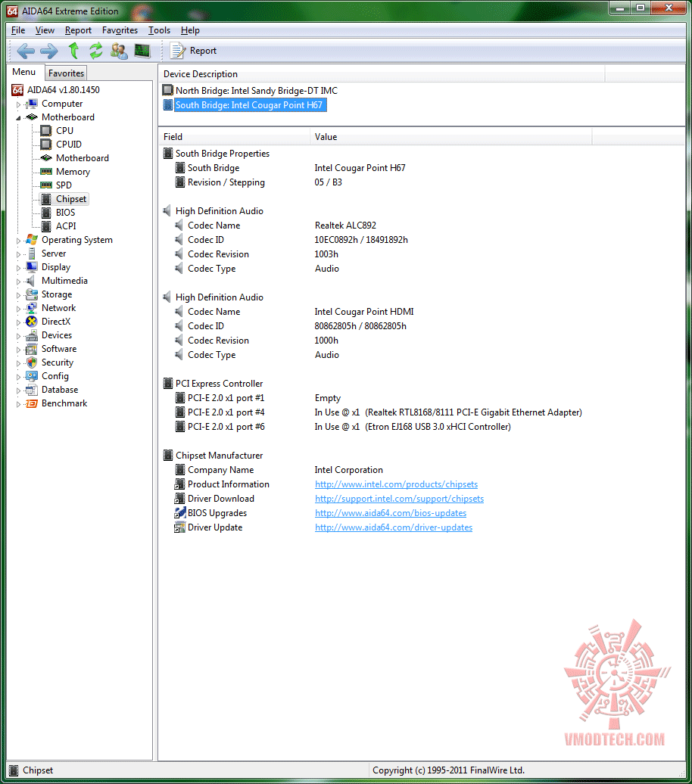Open the Report menu
Image resolution: width=692 pixels, height=784 pixels.
[78, 30]
